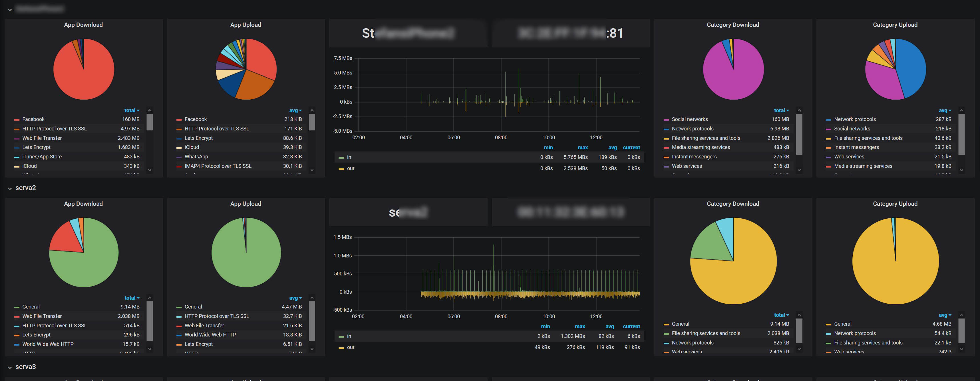
Task: Click scrollbar thumb beside Lets Encrypt 1.683 MB
Action: (x=150, y=122)
